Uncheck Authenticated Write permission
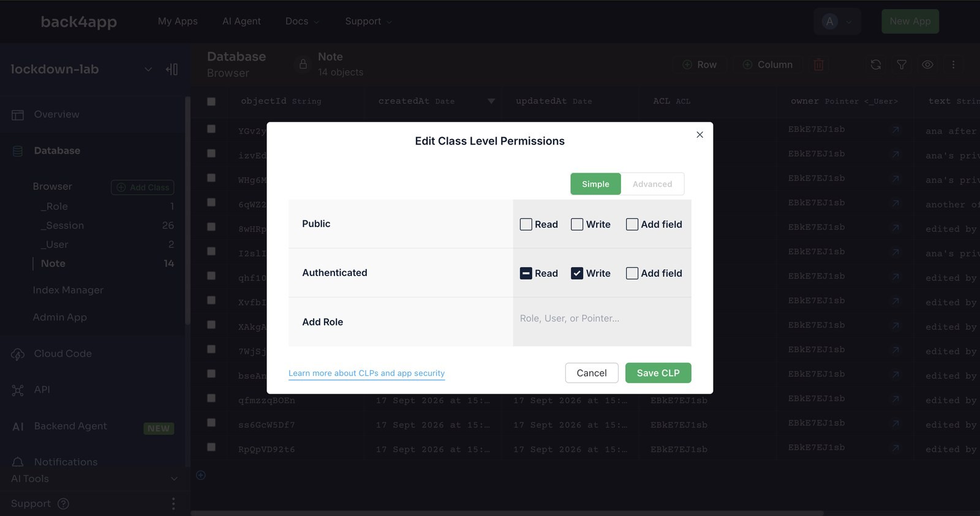This screenshot has width=980, height=516. click(x=577, y=274)
